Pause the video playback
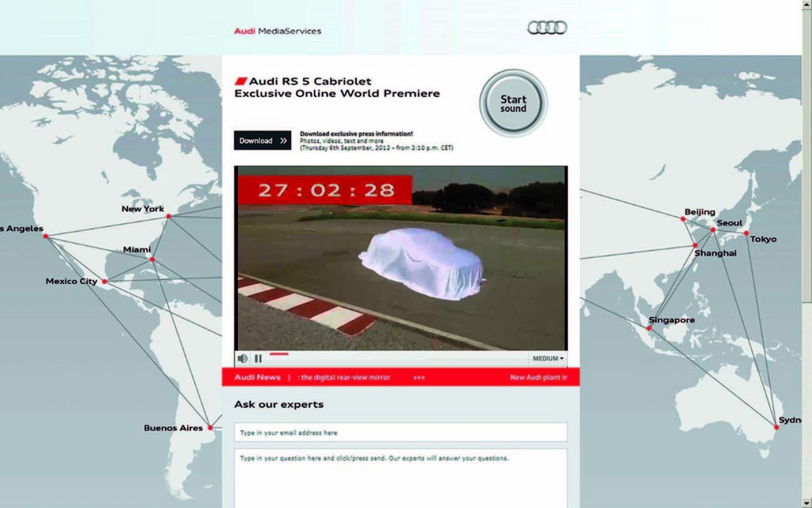Viewport: 812px width, 508px height. pyautogui.click(x=258, y=358)
